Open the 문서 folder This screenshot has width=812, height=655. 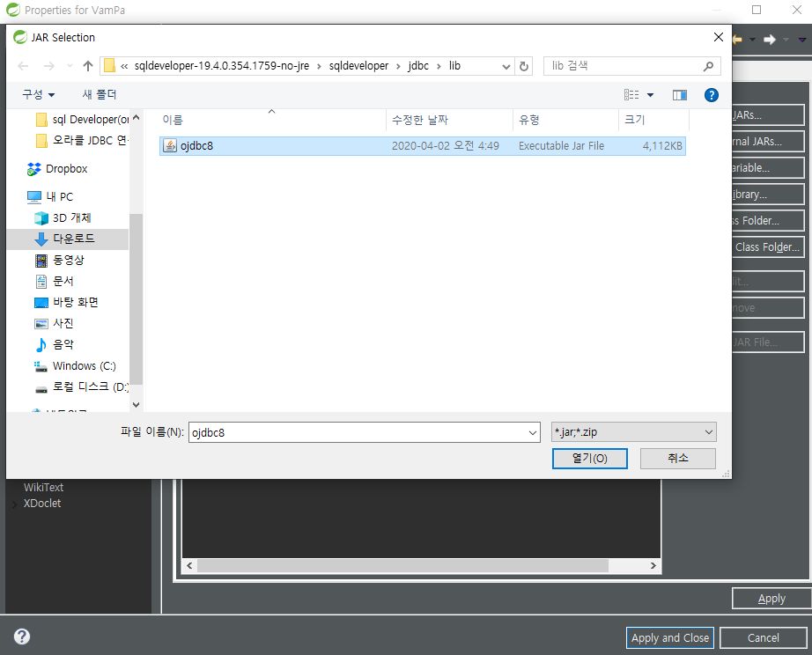pos(55,281)
